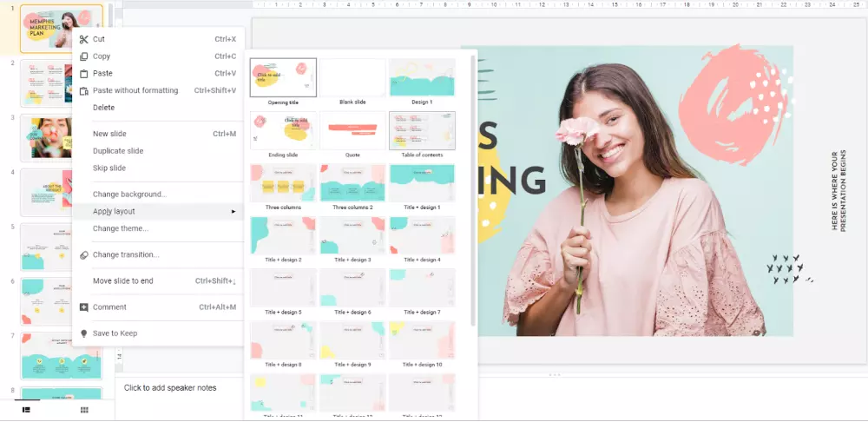Click the layout panel vertical scrollbar

(x=473, y=190)
